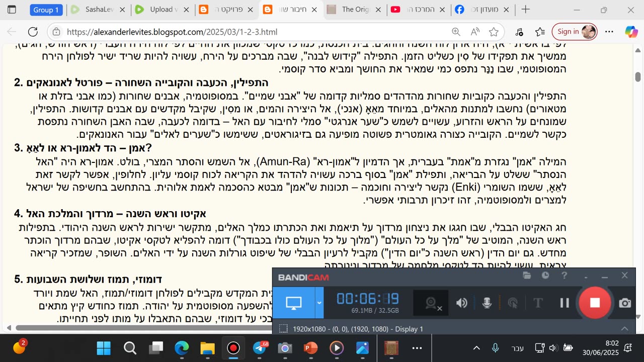Reload the current page

33,32
